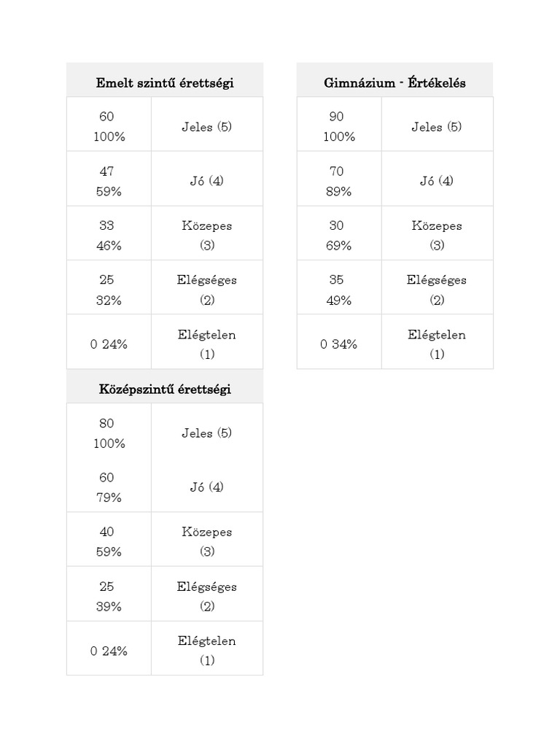Screen dimensions: 560x747
Task: Select the '47 59%' cell
Action: pos(110,181)
